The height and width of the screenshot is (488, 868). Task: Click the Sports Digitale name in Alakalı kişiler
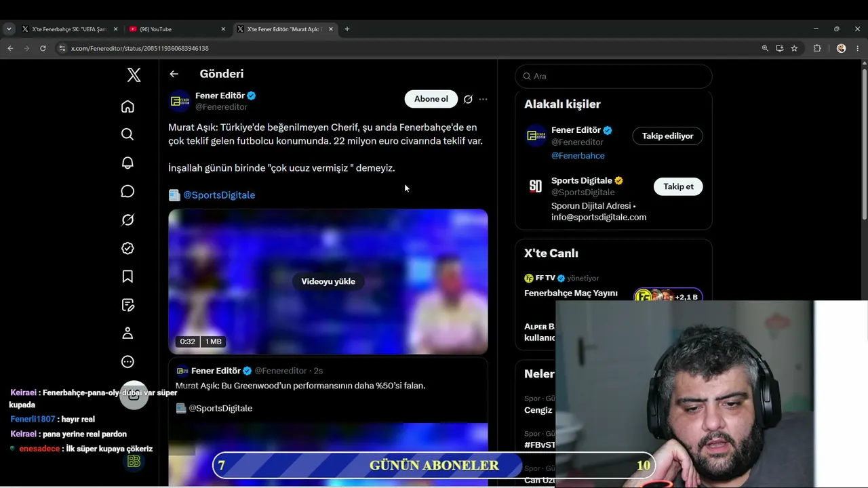[x=581, y=181]
